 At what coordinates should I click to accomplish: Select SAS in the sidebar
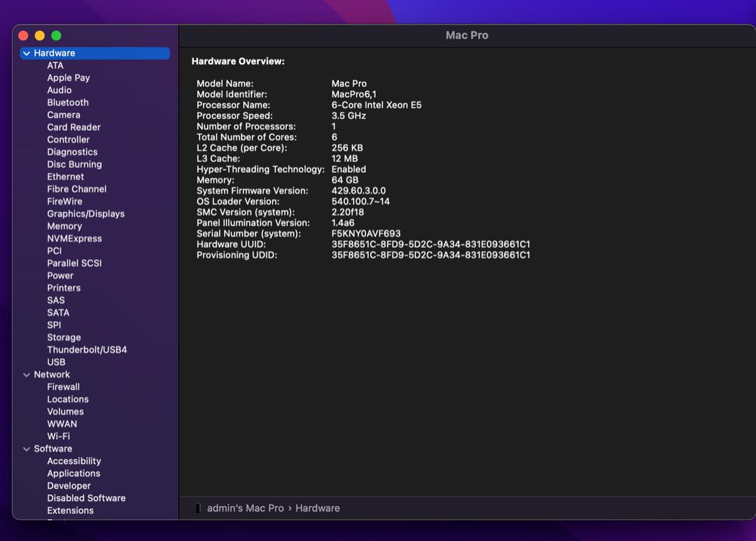(56, 300)
